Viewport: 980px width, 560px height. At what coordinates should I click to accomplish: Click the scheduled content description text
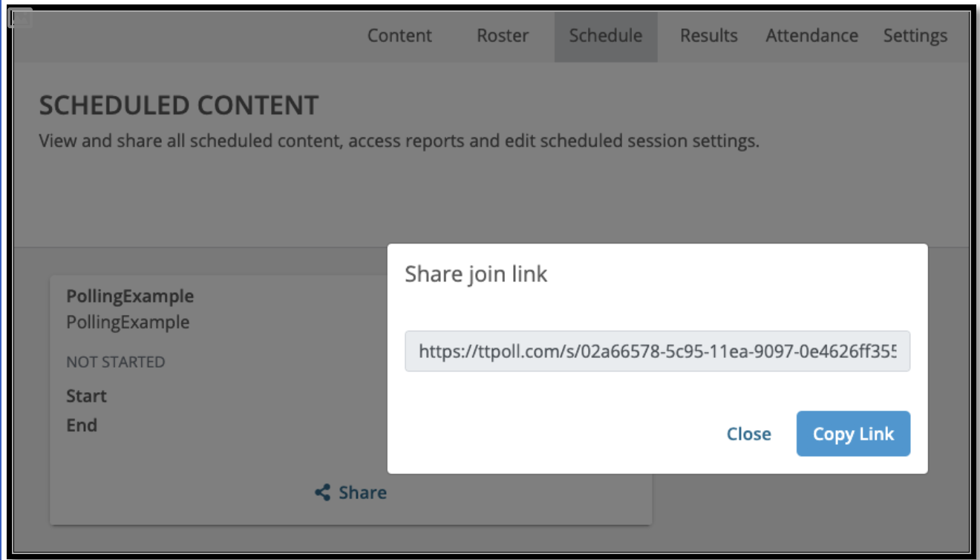pos(399,141)
